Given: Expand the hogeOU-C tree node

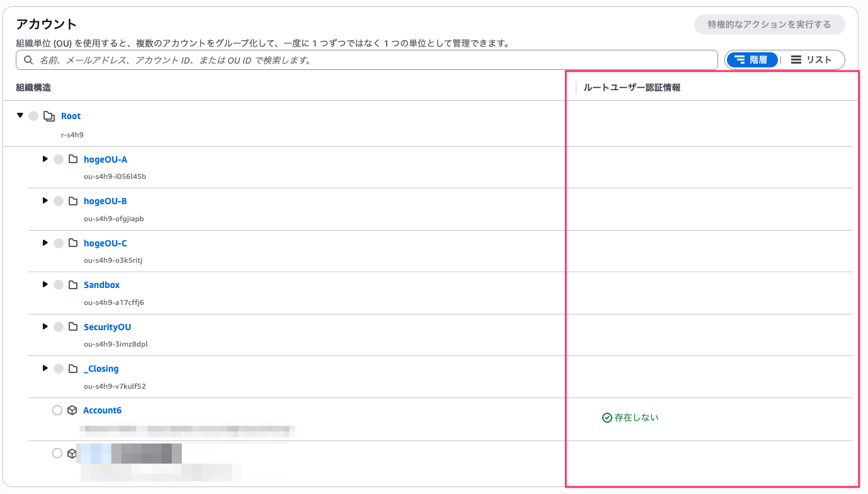Looking at the screenshot, I should (45, 243).
